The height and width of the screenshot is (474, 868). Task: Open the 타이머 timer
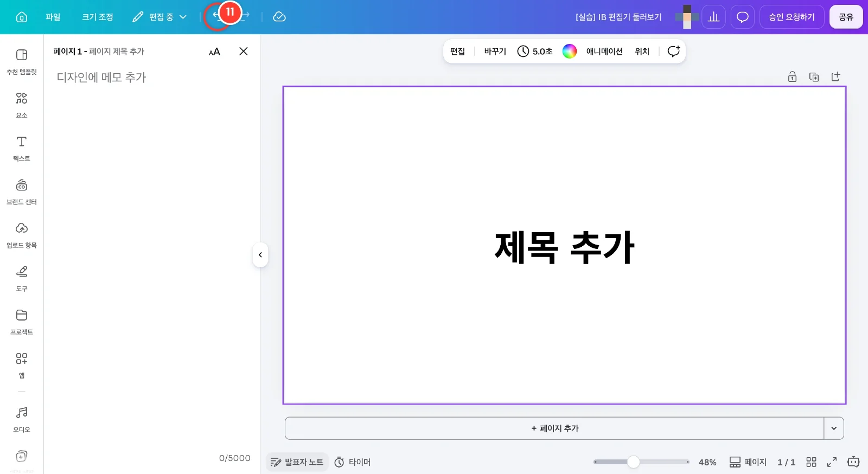tap(353, 462)
